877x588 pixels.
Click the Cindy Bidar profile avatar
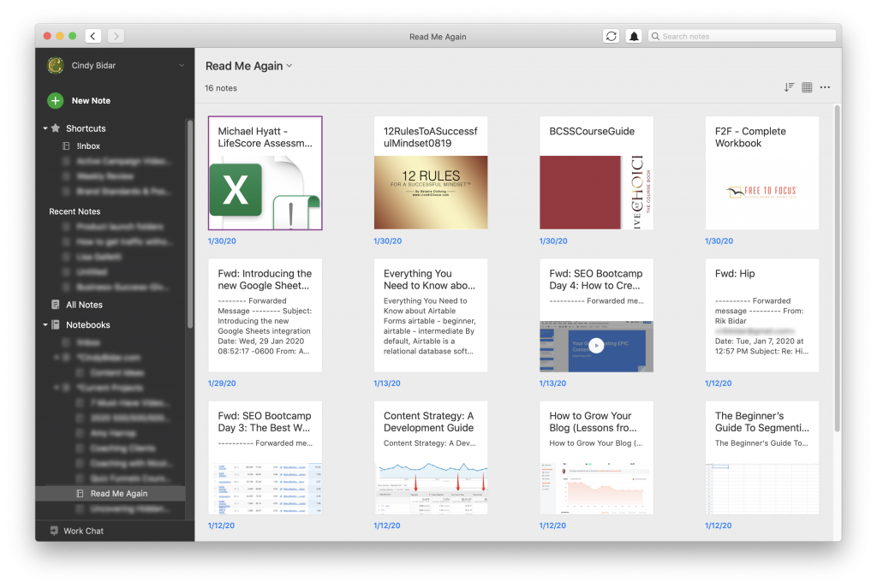[x=56, y=65]
